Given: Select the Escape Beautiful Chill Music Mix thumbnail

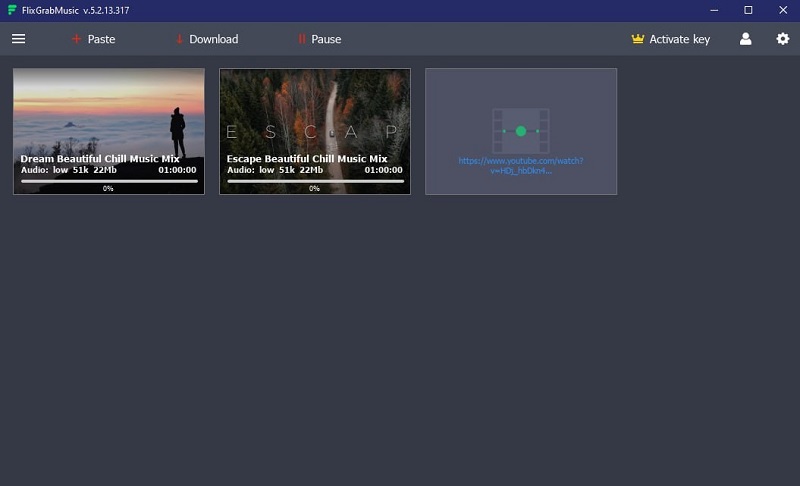Looking at the screenshot, I should click(315, 131).
